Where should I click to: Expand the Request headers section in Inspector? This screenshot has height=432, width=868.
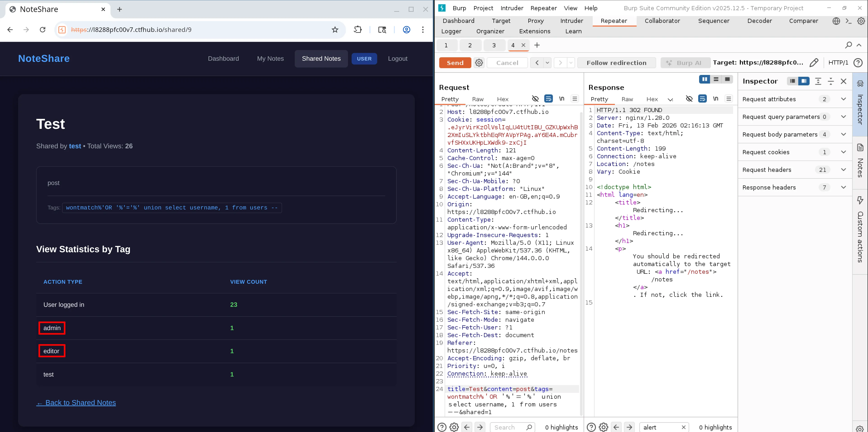tap(843, 170)
